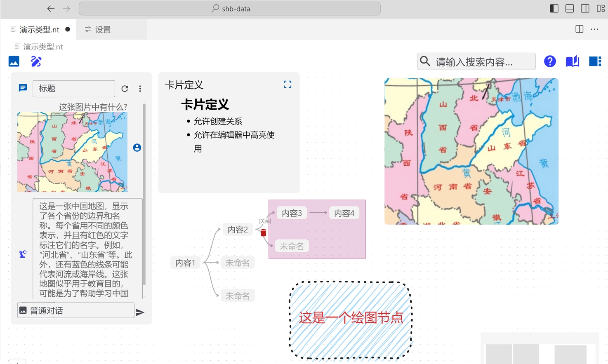Toggle the primary side bar layout
Viewport: 608px width, 364px height.
(x=554, y=9)
